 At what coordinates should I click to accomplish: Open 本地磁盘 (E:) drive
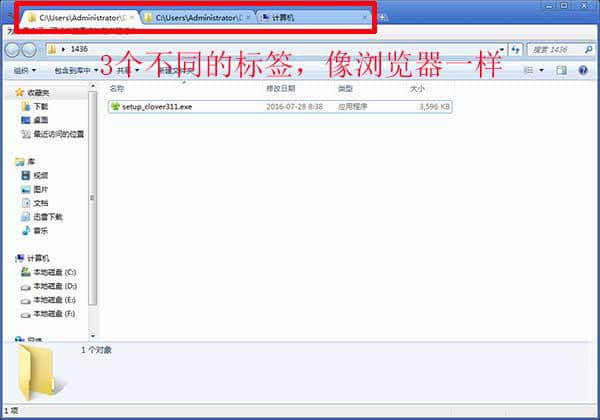click(49, 300)
